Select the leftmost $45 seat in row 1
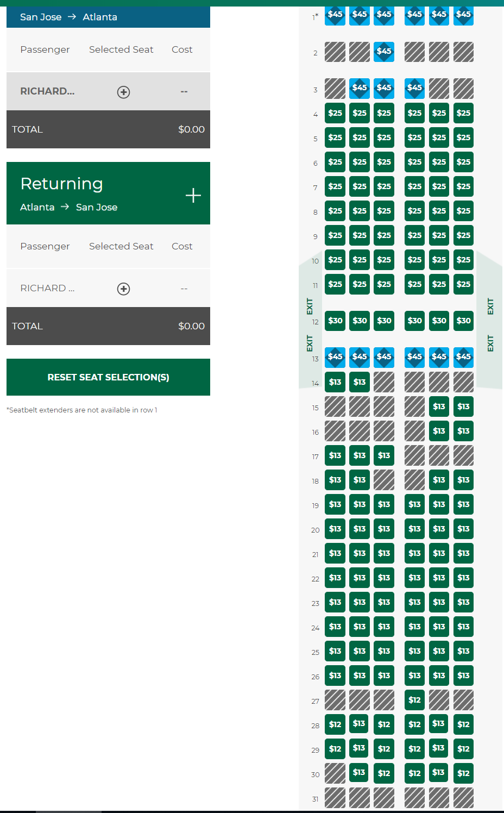The image size is (504, 813). coord(335,15)
